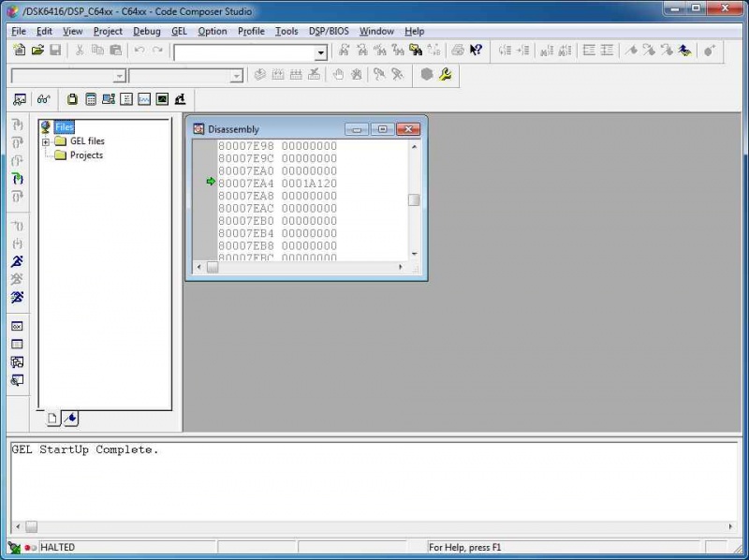Switch to the File View tab at the panel's bottom
Screen dimensions: 749x560
(x=52, y=419)
